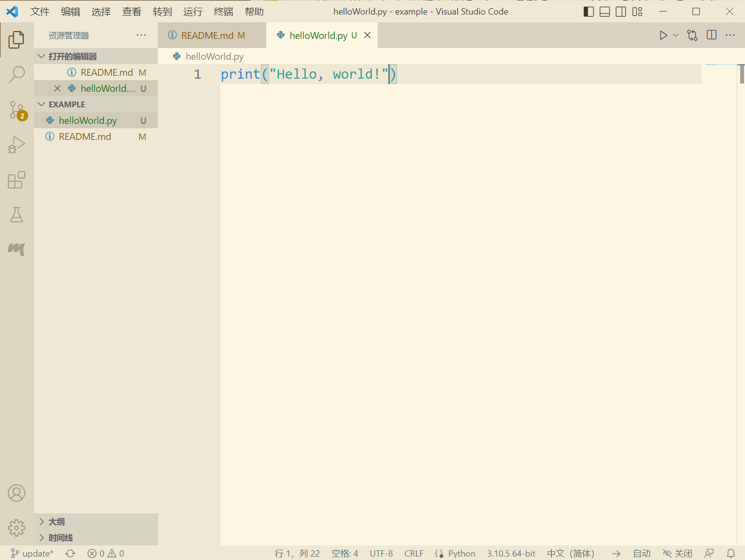Collapse the EXAMPLE folder section
This screenshot has height=560, width=745.
click(x=96, y=104)
